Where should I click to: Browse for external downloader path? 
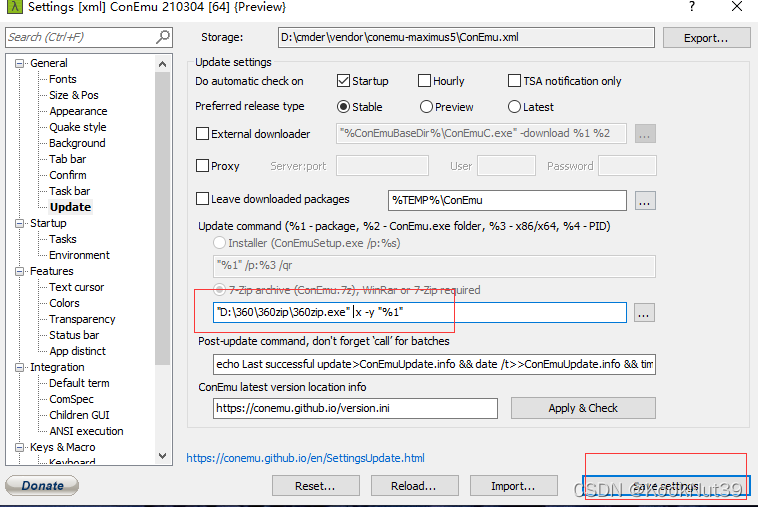click(645, 134)
